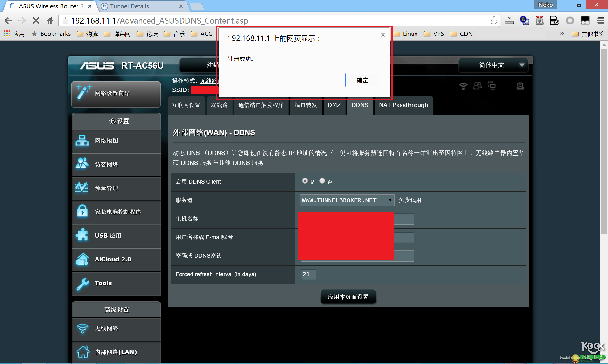Screen dimensions: 608x364
Task: Open the Tools section
Action: [116, 283]
